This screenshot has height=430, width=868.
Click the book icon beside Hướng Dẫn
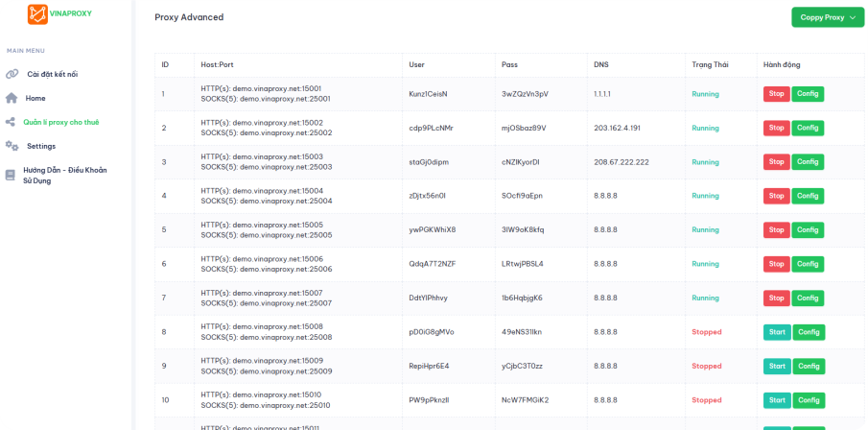(x=10, y=175)
